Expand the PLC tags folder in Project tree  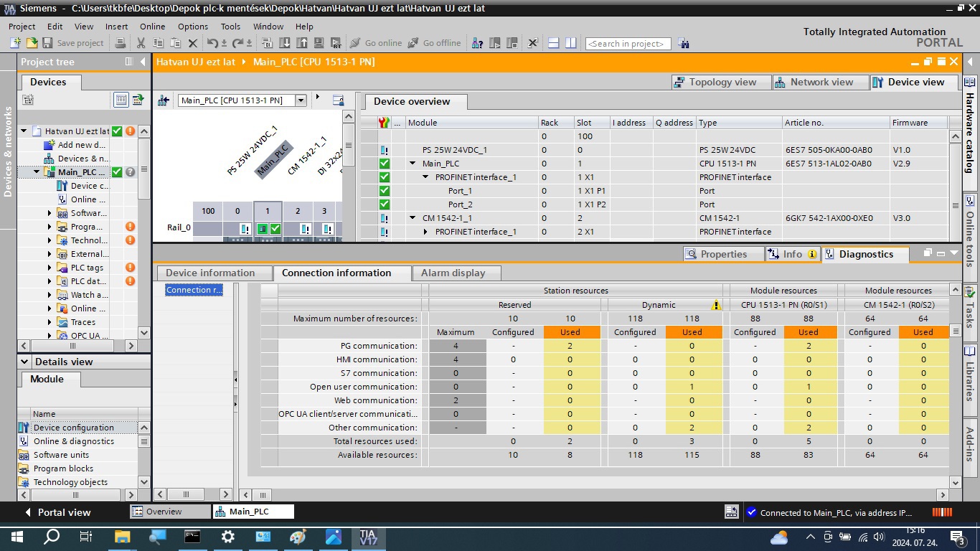pyautogui.click(x=50, y=268)
